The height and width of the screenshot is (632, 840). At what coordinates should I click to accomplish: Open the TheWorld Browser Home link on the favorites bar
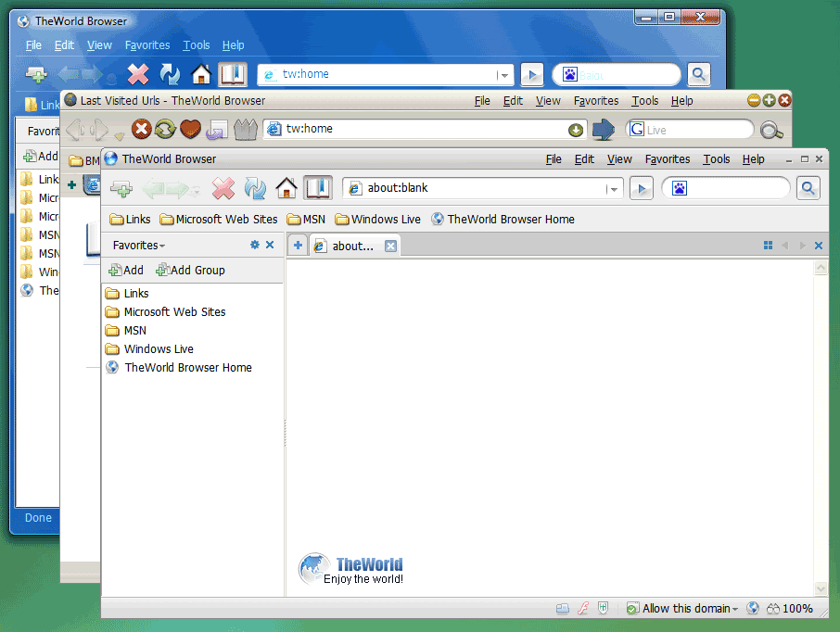[510, 220]
